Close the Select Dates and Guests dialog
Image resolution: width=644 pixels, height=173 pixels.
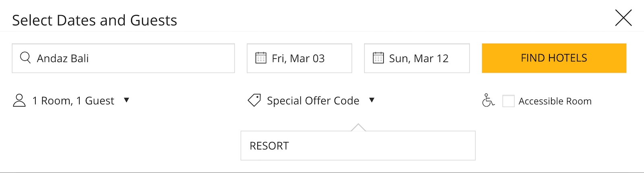[623, 18]
